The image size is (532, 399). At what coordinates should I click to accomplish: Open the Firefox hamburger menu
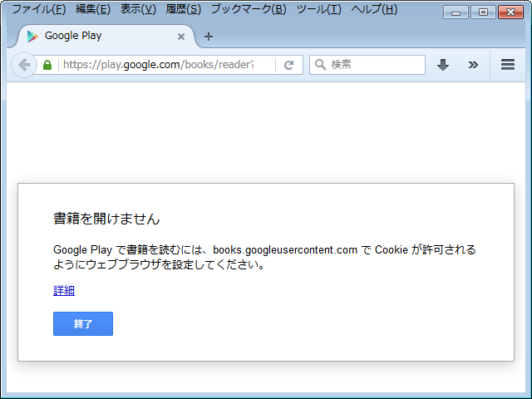pyautogui.click(x=508, y=65)
